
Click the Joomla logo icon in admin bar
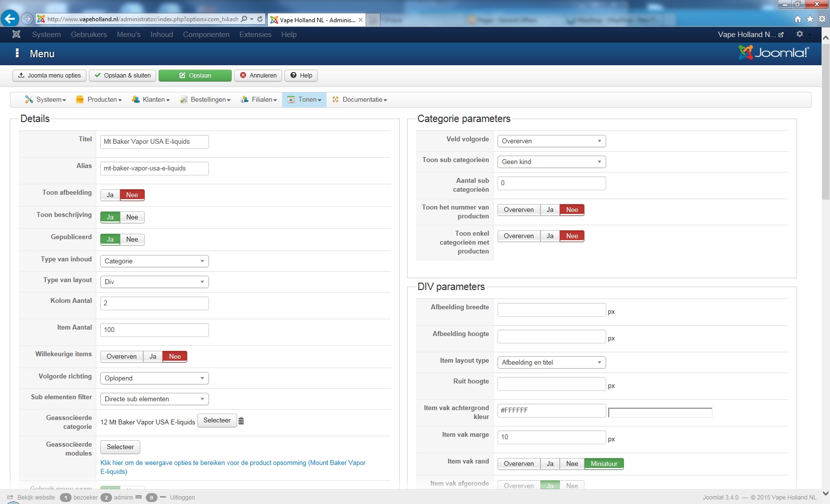16,34
